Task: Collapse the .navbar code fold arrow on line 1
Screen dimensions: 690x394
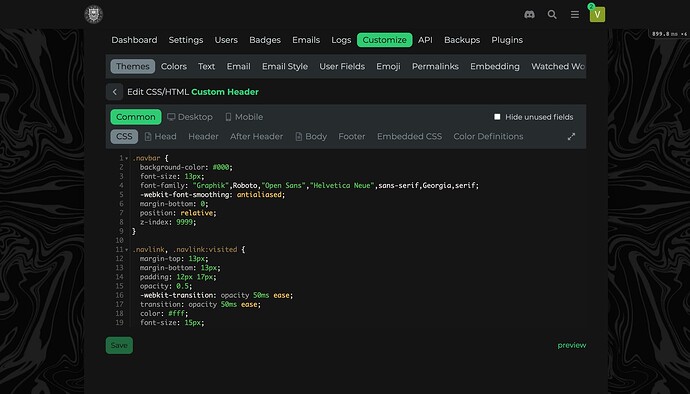Action: pos(127,158)
